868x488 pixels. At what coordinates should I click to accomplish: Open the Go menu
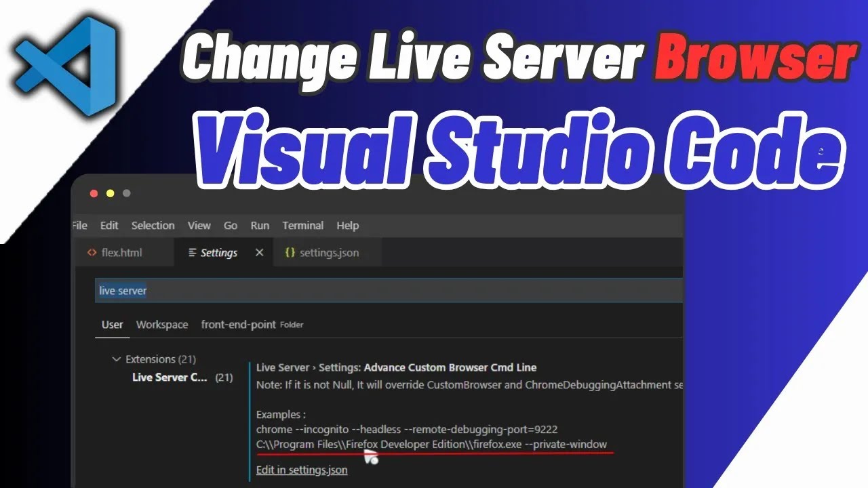[x=231, y=225]
